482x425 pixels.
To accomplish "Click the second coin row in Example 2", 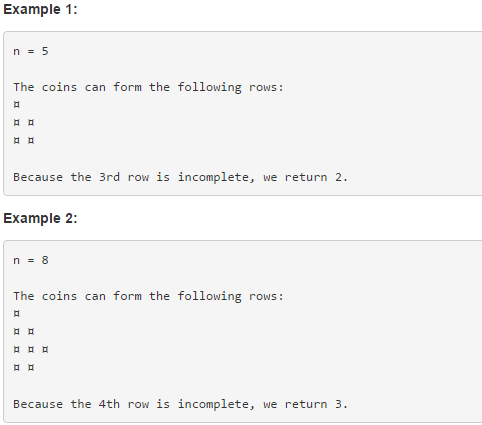I will tap(24, 332).
